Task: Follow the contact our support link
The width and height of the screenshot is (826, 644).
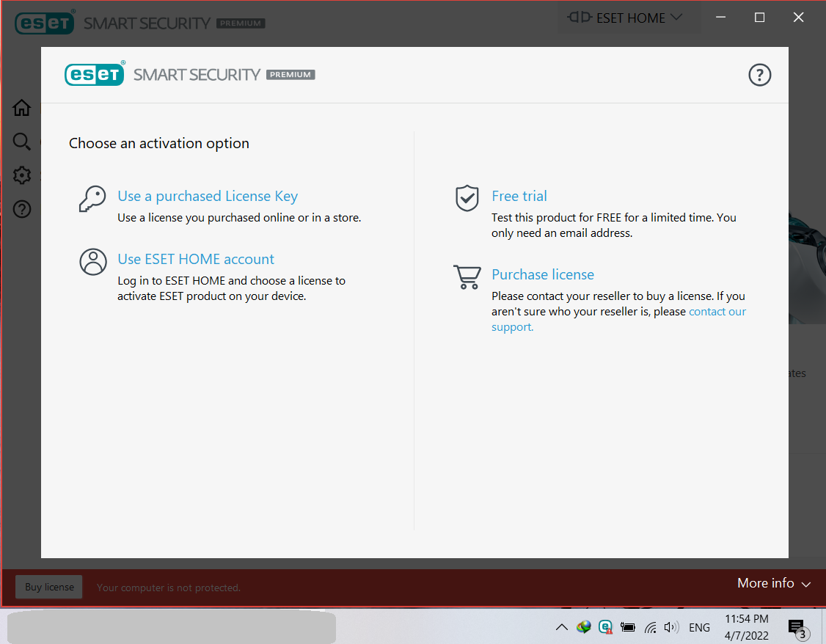Action: click(x=717, y=311)
